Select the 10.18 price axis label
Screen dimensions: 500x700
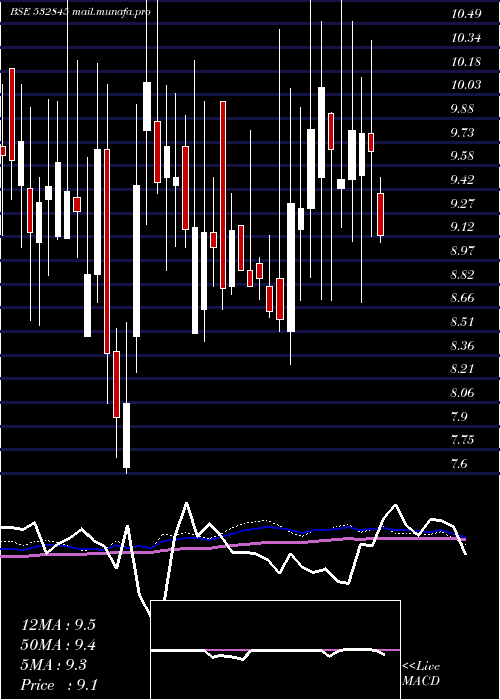tap(466, 61)
